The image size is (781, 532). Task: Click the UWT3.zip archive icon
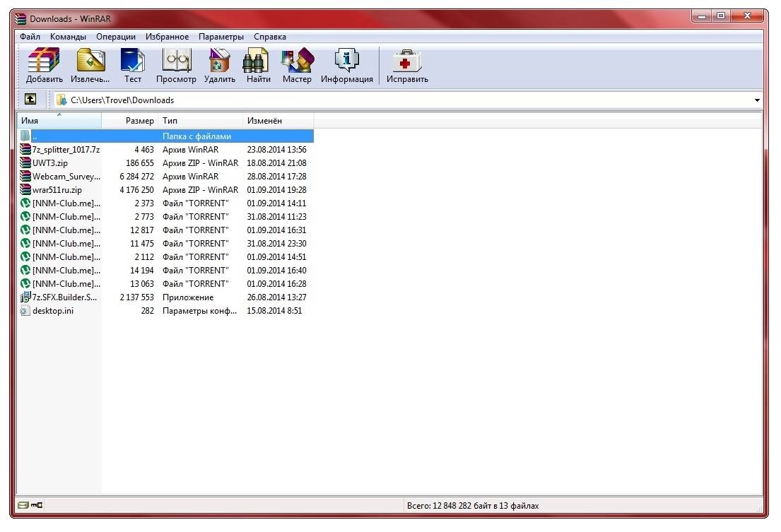point(25,162)
